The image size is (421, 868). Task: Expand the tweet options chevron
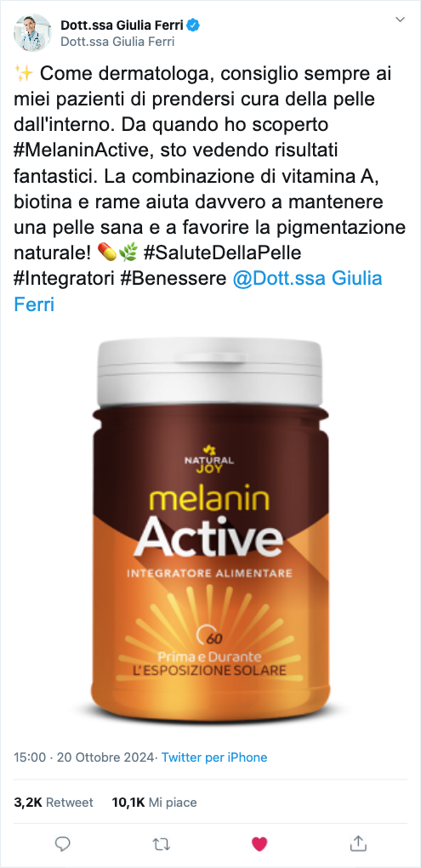click(400, 20)
